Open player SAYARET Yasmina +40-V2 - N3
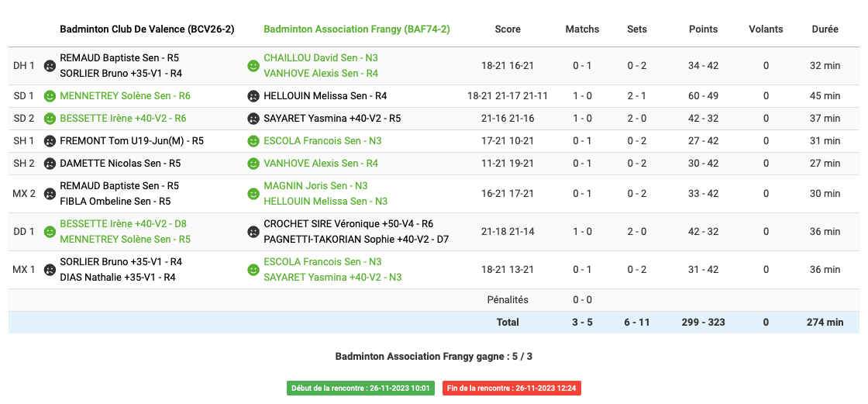Image resolution: width=868 pixels, height=404 pixels. point(332,277)
